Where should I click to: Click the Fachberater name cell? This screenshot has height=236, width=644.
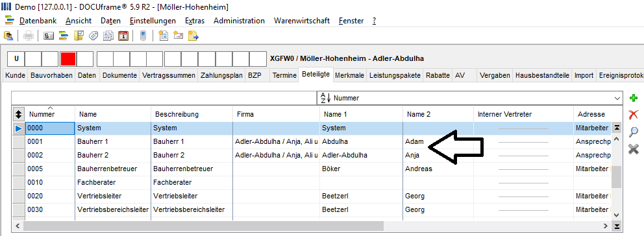click(113, 182)
